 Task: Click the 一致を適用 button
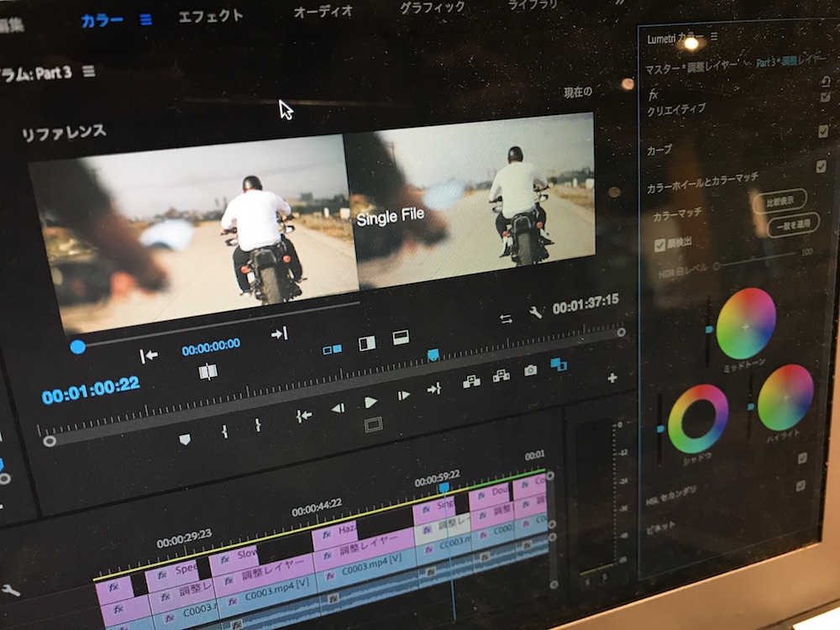point(794,224)
